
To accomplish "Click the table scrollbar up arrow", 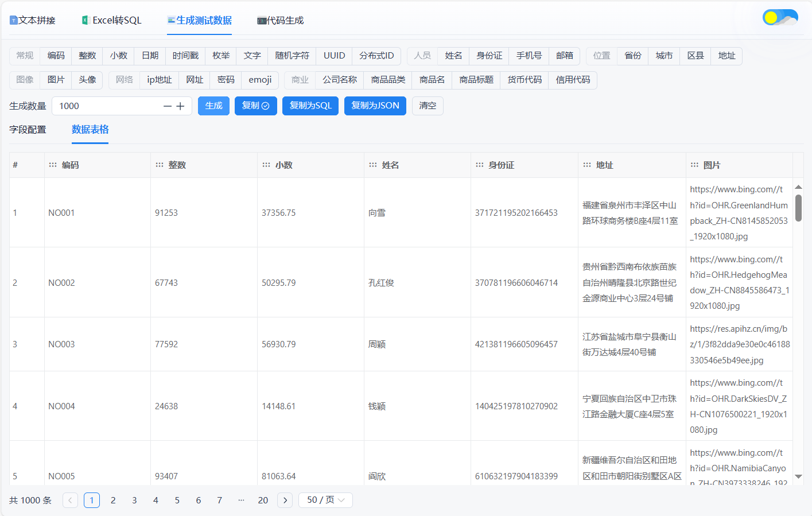I will (798, 187).
